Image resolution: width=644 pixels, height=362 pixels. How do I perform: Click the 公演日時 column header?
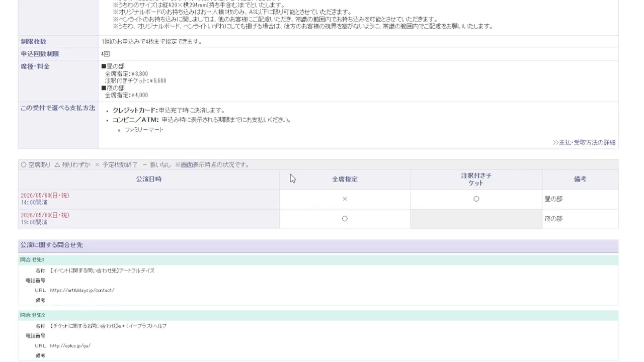[x=149, y=179]
